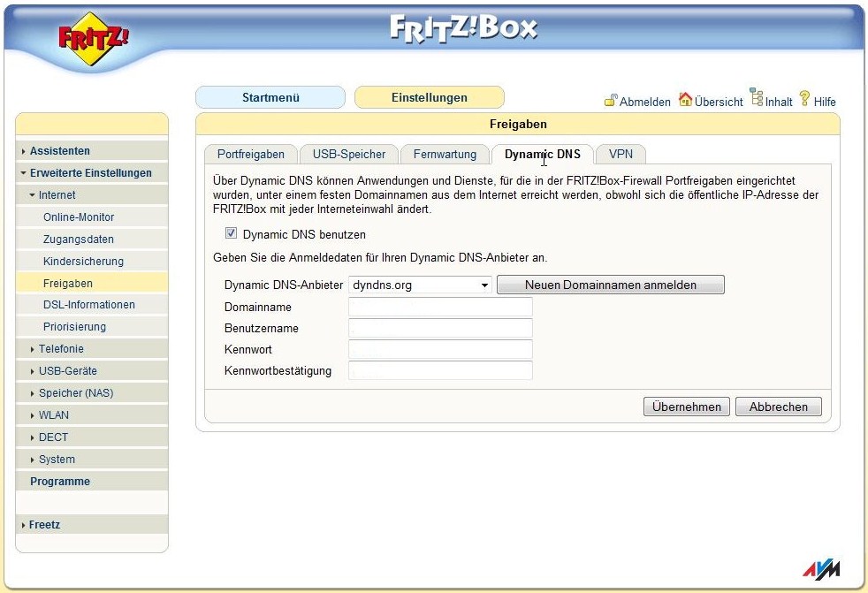Click the AVM logo
The image size is (868, 593).
pyautogui.click(x=821, y=570)
